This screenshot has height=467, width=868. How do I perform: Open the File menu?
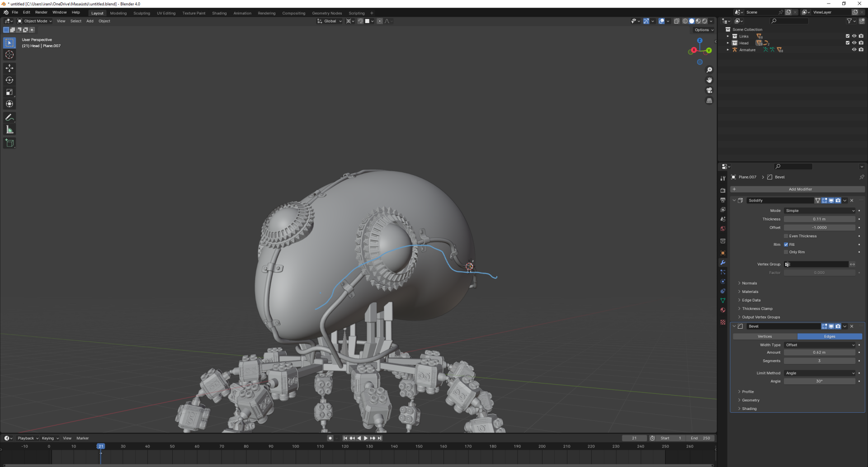(x=15, y=12)
